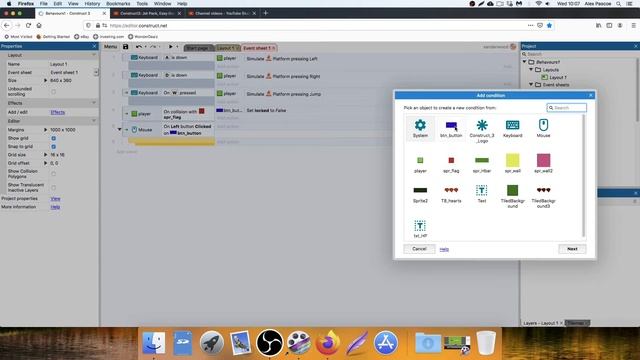The height and width of the screenshot is (360, 640).
Task: Select the txt_HP text object
Action: (x=420, y=229)
